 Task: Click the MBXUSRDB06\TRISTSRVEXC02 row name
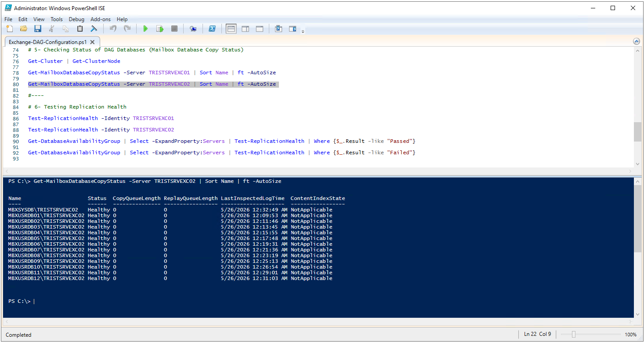click(x=46, y=244)
